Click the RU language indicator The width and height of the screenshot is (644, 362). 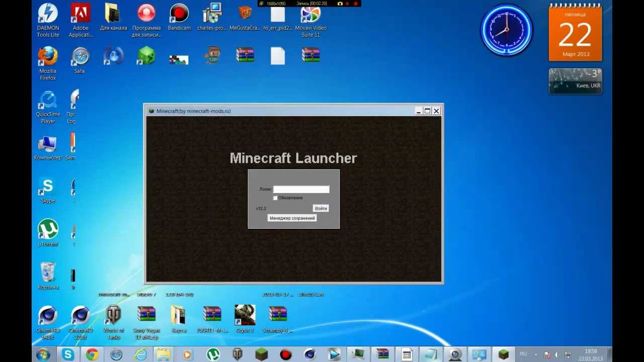point(523,354)
